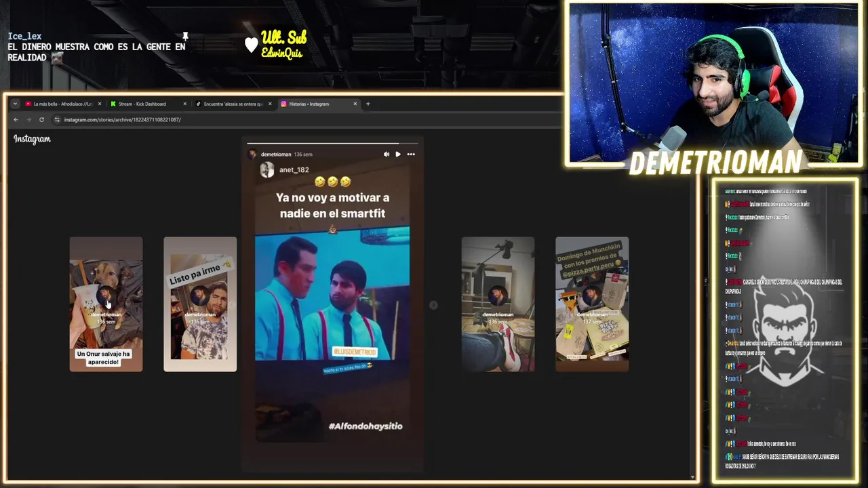Open demetrioman profile avatar in story header
The height and width of the screenshot is (488, 868).
point(253,155)
